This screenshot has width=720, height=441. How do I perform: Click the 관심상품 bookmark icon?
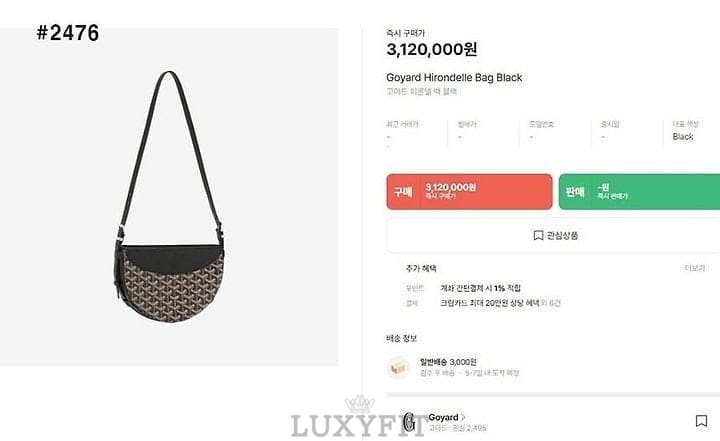click(538, 236)
